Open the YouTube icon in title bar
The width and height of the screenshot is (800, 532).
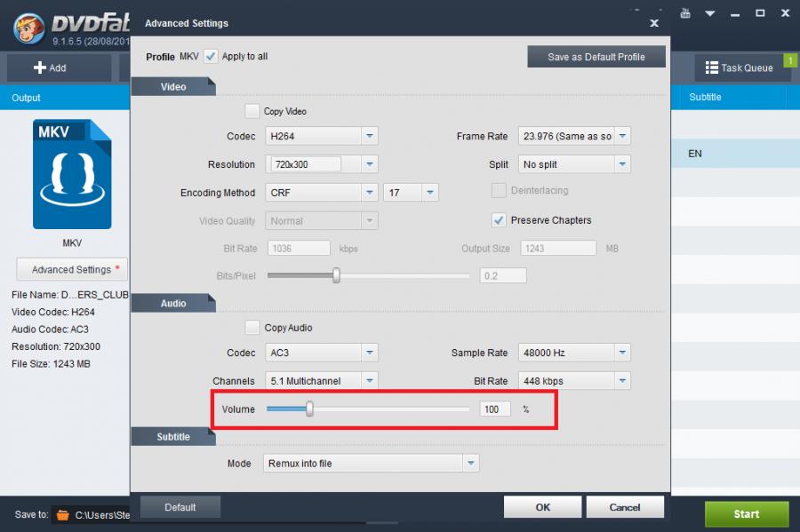coord(684,14)
